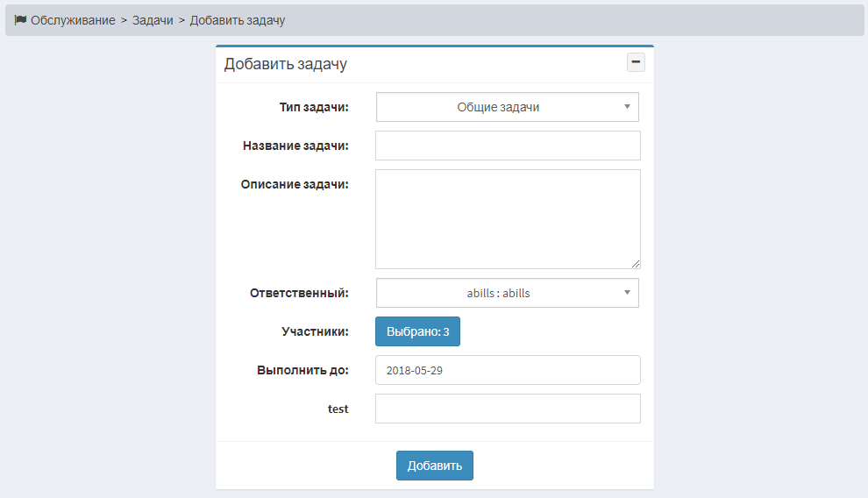Collapse the Добавить задачу panel with minus icon
Image resolution: width=868 pixels, height=498 pixels.
pos(636,62)
